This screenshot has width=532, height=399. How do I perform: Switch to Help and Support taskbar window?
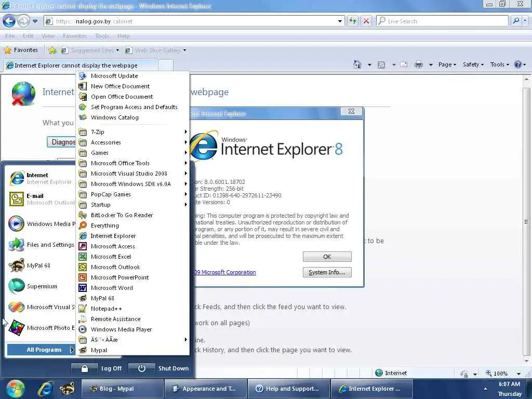(x=288, y=389)
